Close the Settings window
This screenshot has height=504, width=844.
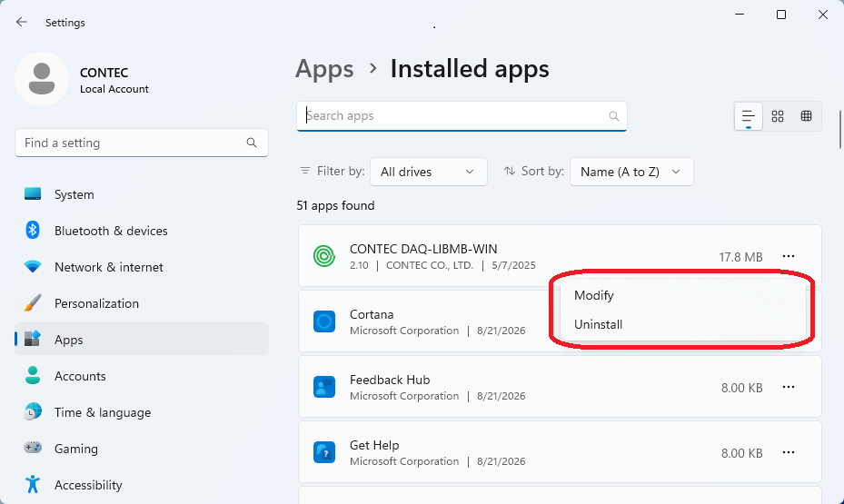[823, 15]
